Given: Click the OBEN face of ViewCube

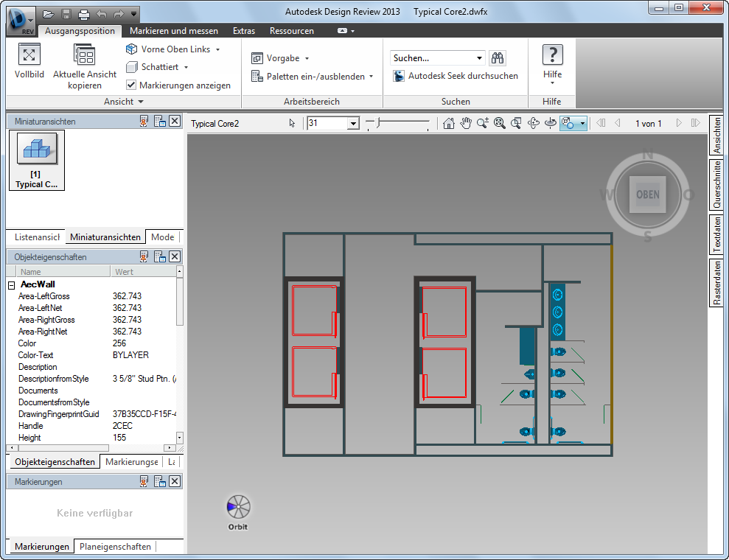Looking at the screenshot, I should point(648,195).
